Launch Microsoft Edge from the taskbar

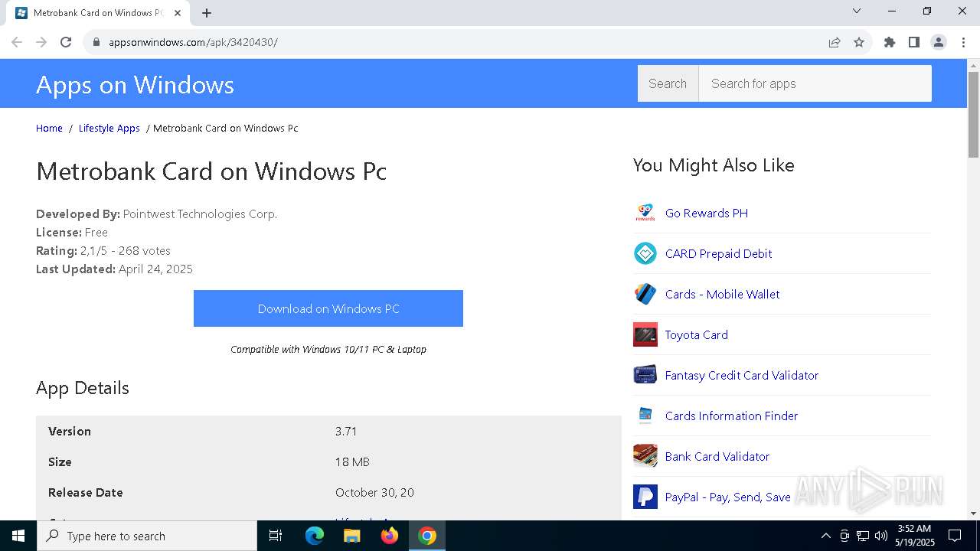tap(315, 536)
